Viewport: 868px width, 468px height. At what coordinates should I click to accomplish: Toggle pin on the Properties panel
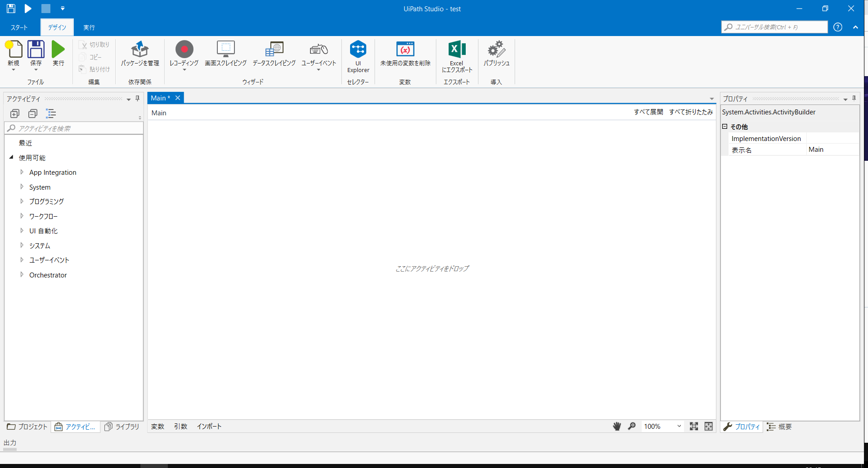(x=854, y=99)
